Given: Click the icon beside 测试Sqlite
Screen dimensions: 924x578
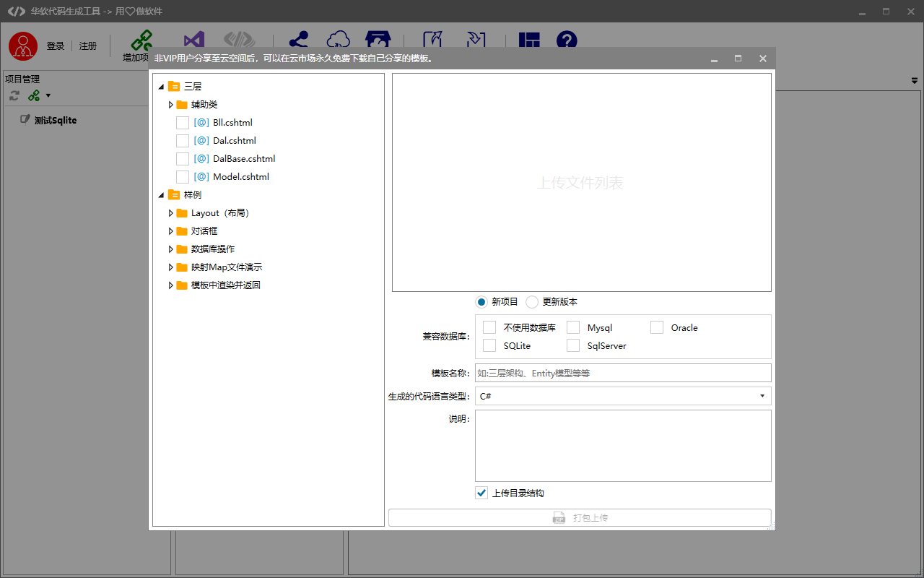Looking at the screenshot, I should click(25, 120).
